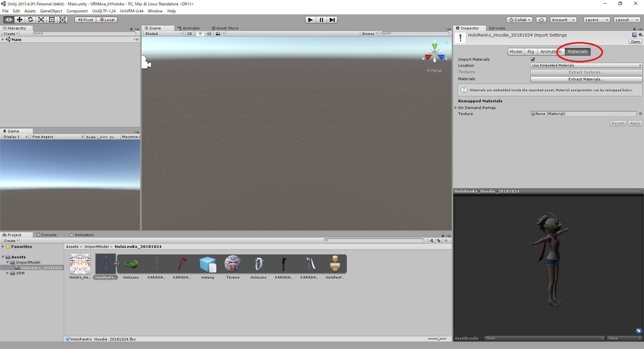Screen dimensions: 644x349
Task: Click Extract Materials button
Action: pyautogui.click(x=586, y=79)
